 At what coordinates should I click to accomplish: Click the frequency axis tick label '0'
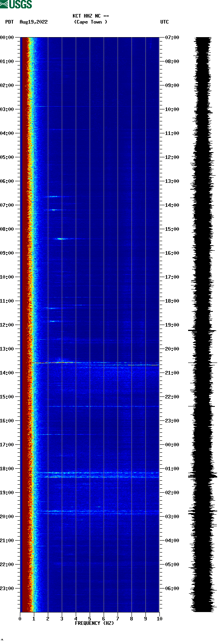tap(20, 619)
